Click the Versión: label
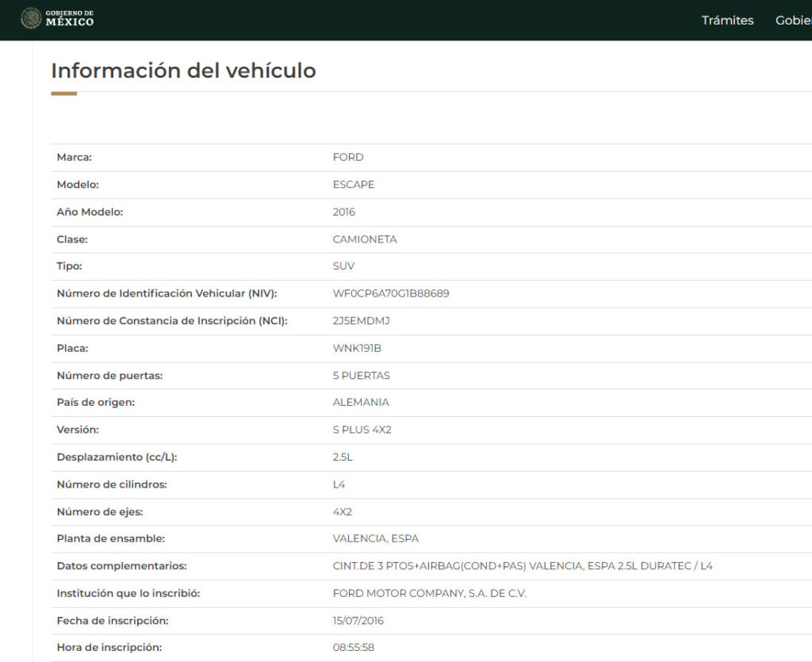 (x=78, y=430)
